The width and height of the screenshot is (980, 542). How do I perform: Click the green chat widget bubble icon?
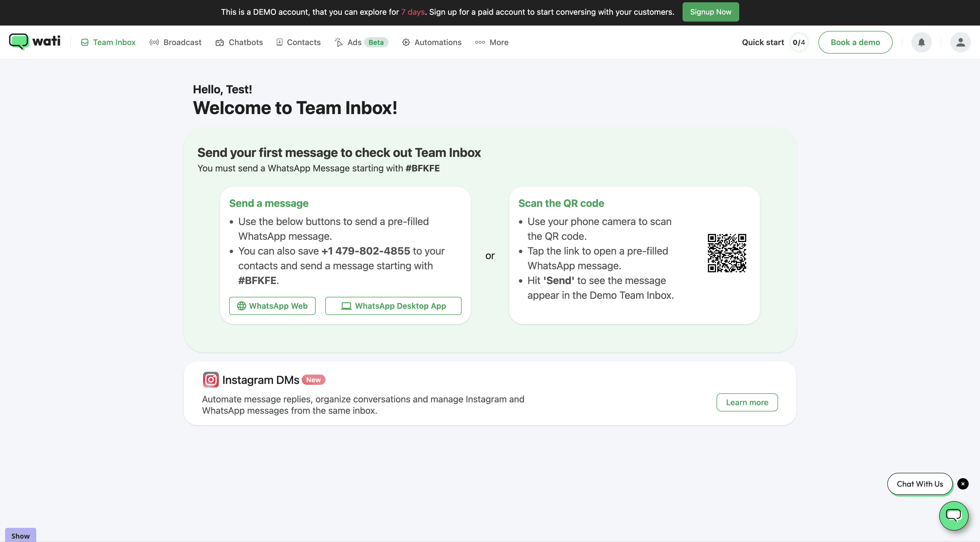tap(953, 515)
